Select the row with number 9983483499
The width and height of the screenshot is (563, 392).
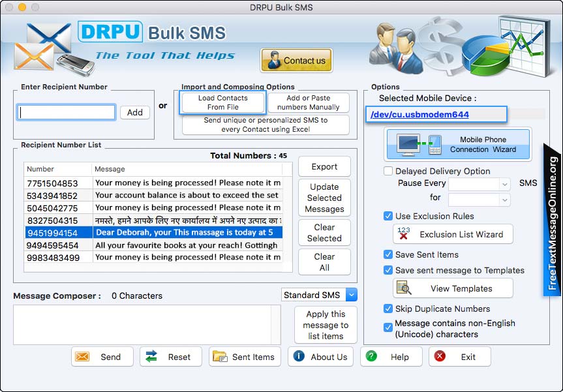tap(154, 258)
